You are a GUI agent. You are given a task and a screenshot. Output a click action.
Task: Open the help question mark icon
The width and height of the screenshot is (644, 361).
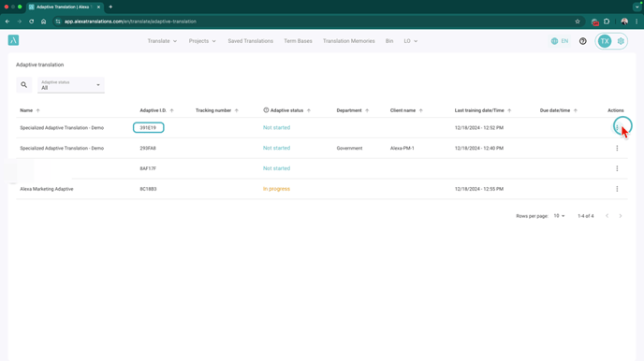[x=583, y=41]
